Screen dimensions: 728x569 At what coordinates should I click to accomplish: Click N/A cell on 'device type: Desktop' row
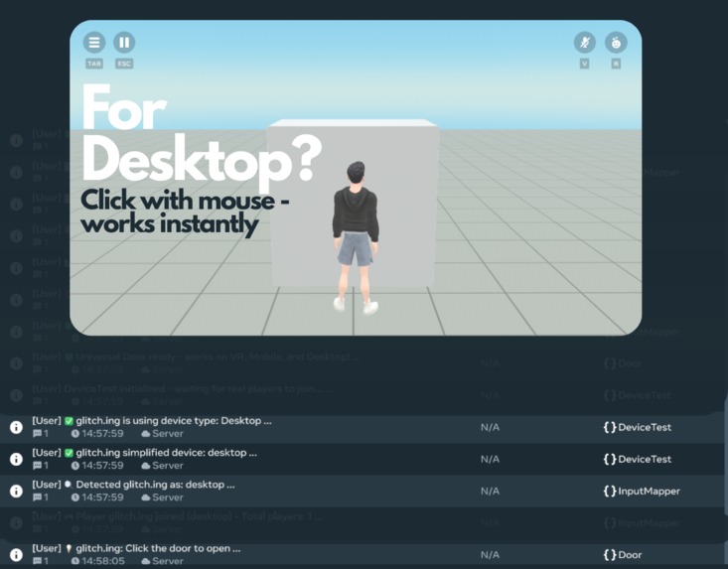pos(490,427)
